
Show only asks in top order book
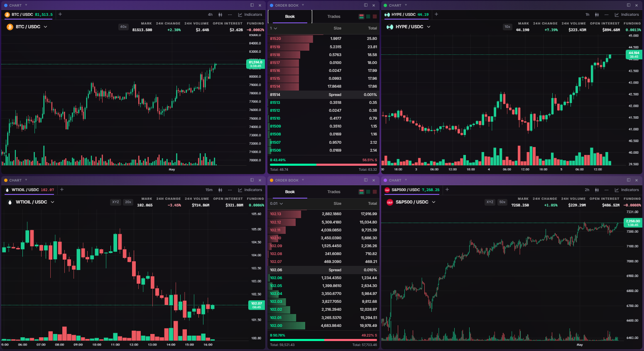(x=375, y=17)
